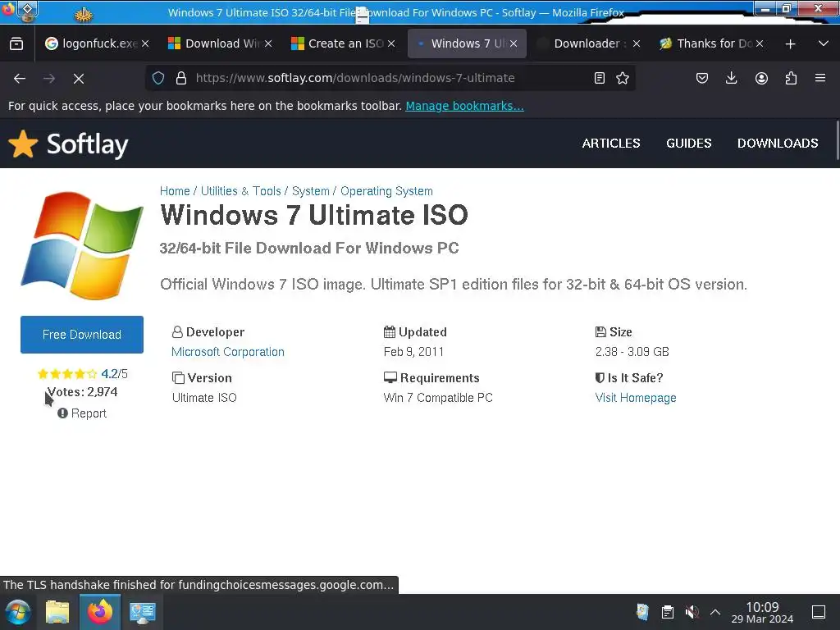Go back to previous page

point(20,78)
